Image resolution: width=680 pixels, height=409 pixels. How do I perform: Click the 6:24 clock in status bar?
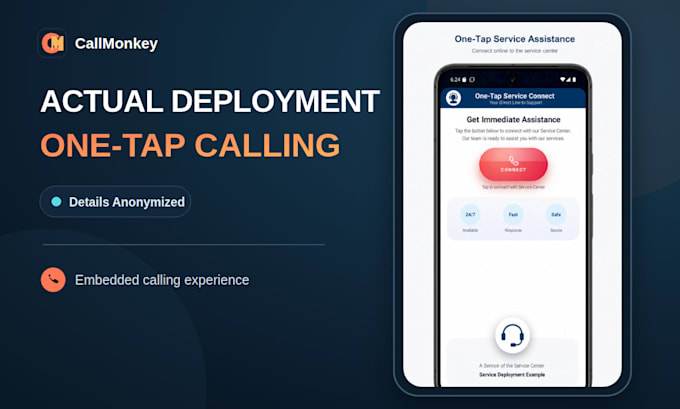click(455, 79)
